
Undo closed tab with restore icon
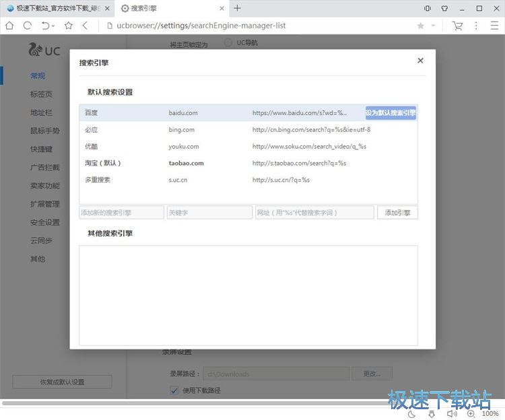pyautogui.click(x=45, y=26)
